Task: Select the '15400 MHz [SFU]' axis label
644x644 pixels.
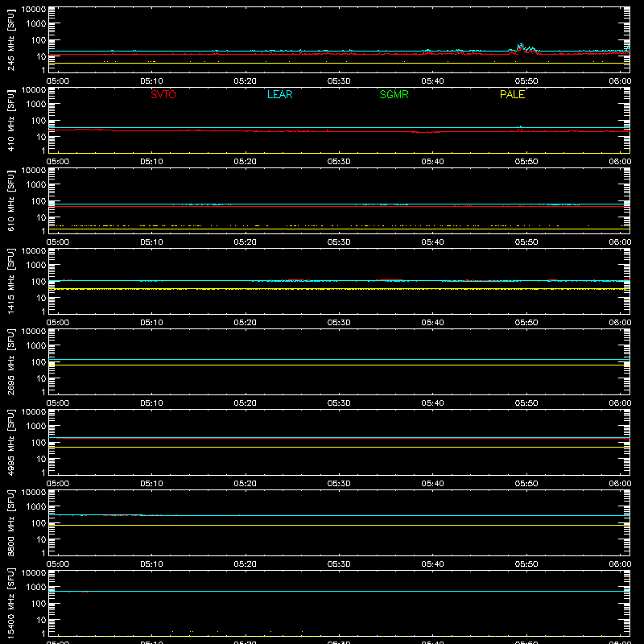Action: pos(11,603)
